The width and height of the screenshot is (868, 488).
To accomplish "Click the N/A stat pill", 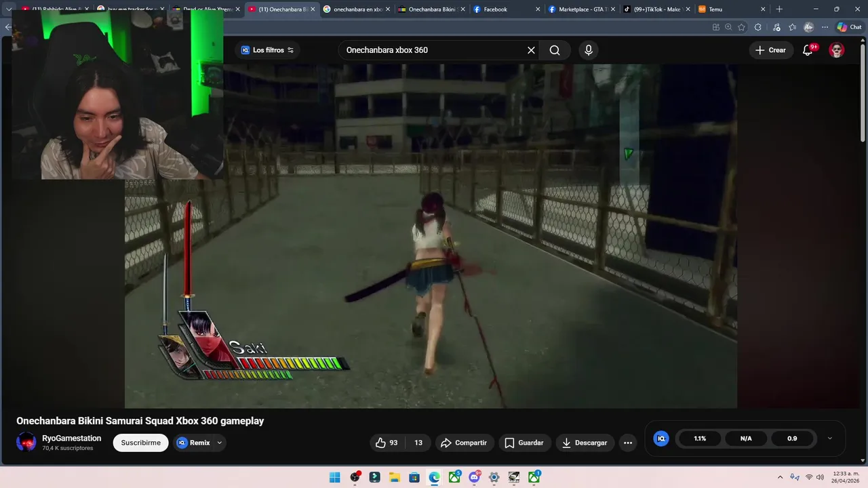I will pyautogui.click(x=746, y=439).
